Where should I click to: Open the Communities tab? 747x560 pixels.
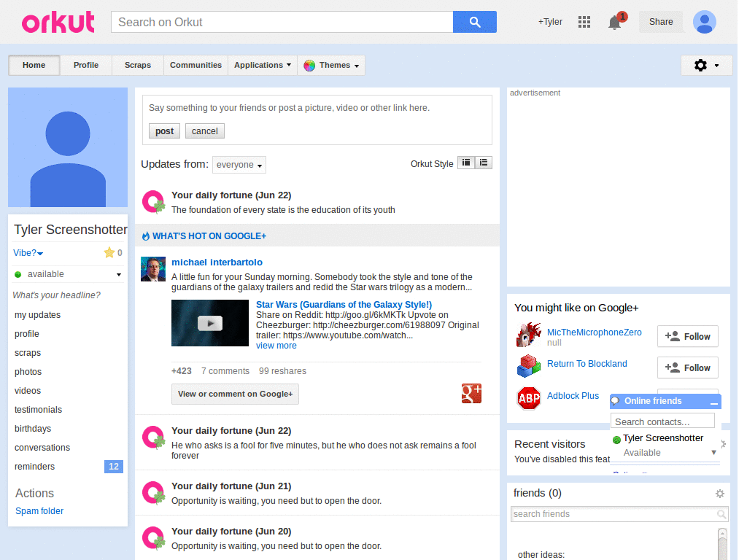click(x=196, y=65)
